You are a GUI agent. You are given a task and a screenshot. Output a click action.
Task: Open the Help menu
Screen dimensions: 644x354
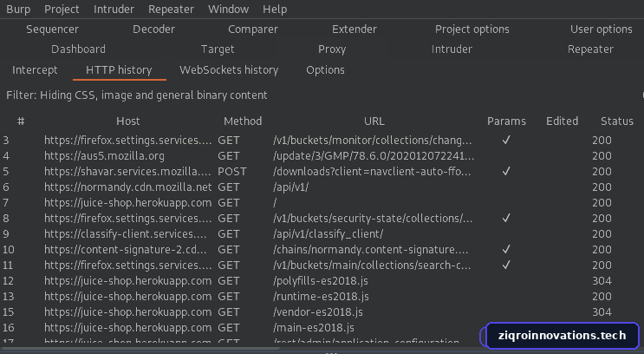(275, 9)
